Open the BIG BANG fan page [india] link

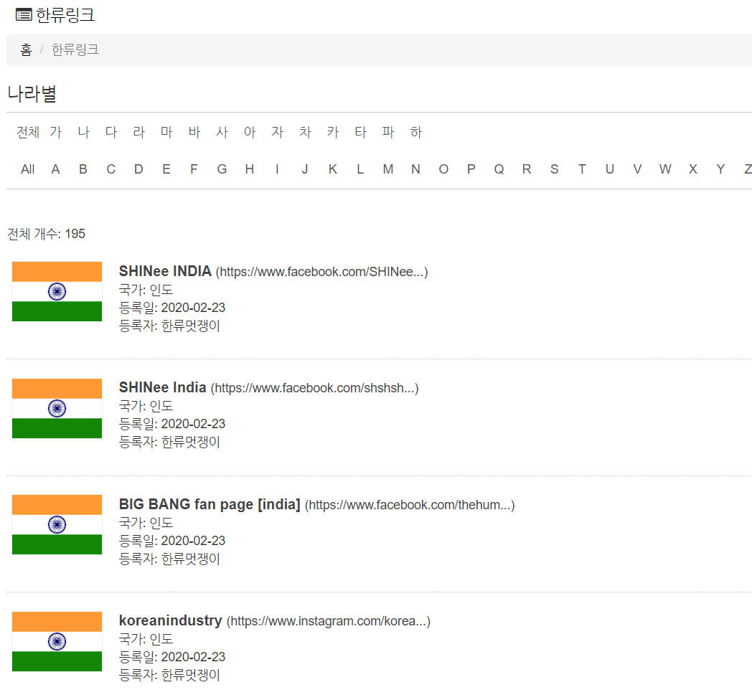pos(210,504)
